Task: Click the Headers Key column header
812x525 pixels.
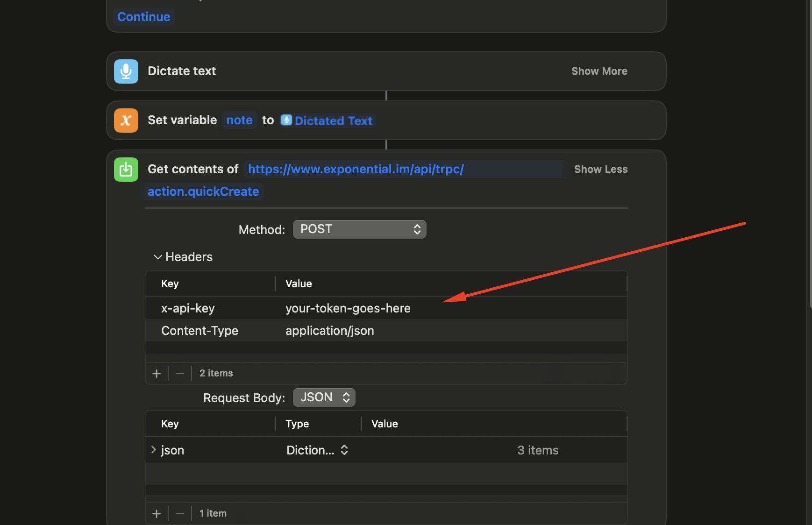Action: click(x=170, y=284)
